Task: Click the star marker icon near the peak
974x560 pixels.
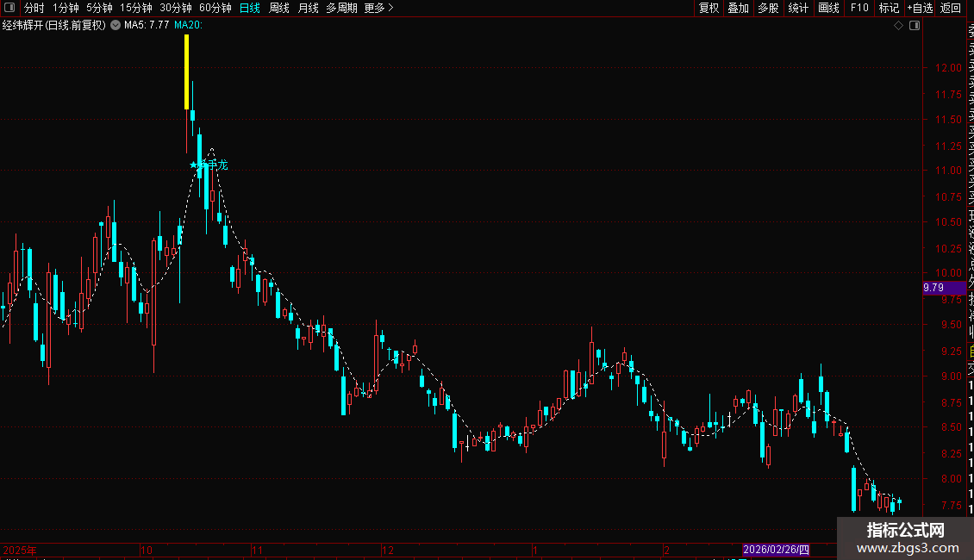Action: (194, 165)
